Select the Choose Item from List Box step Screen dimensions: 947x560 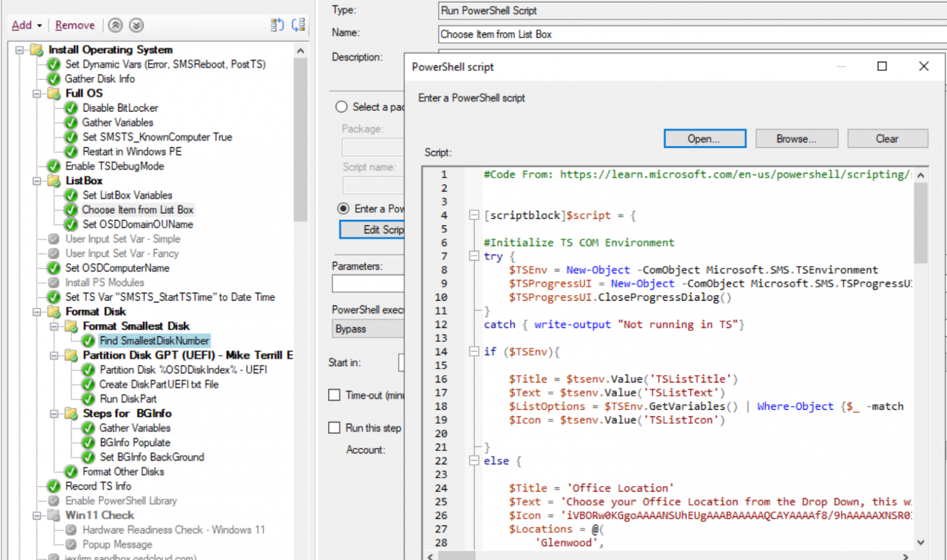point(137,209)
